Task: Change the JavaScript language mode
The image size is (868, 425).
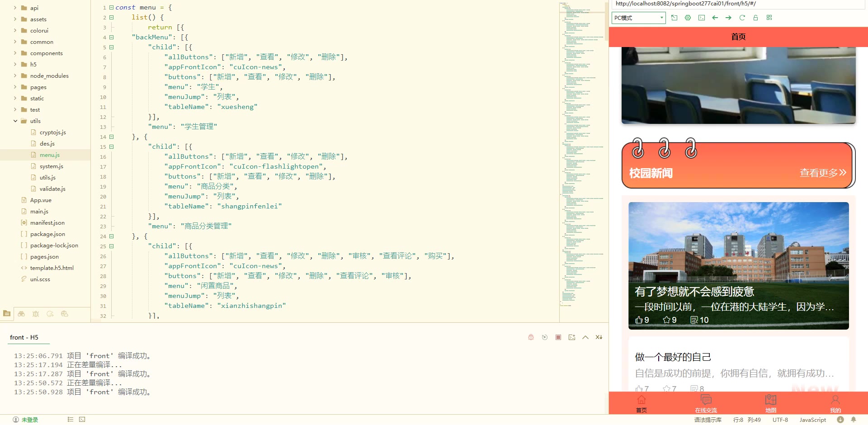Action: pyautogui.click(x=812, y=420)
